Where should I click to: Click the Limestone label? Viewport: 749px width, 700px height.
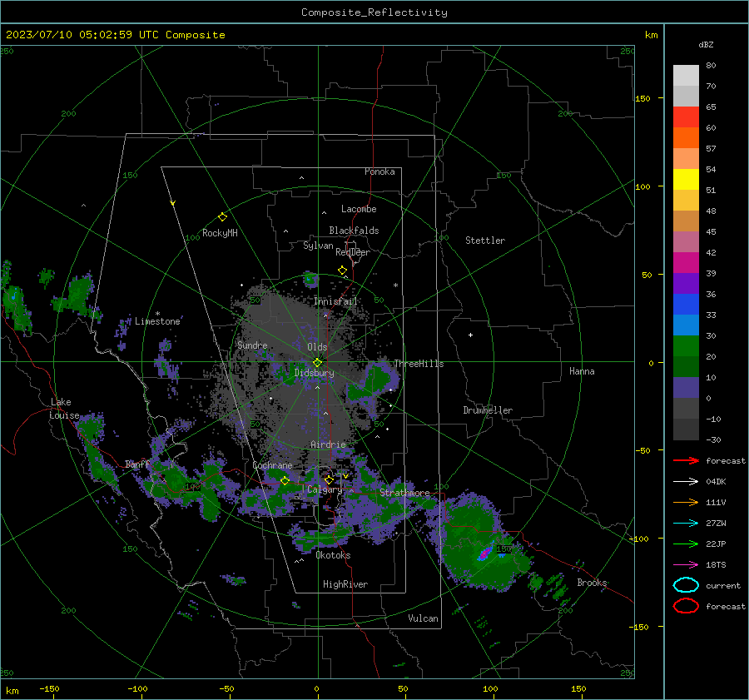point(157,321)
